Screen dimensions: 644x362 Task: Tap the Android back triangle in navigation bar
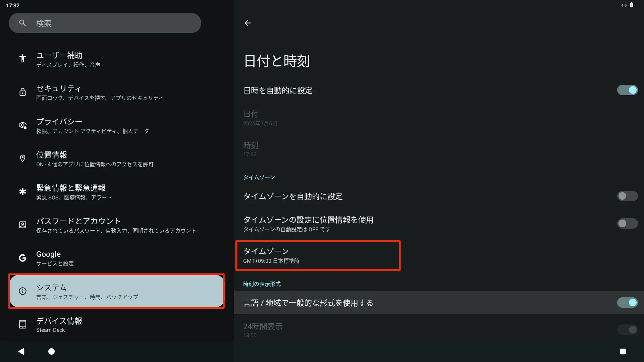pos(21,351)
